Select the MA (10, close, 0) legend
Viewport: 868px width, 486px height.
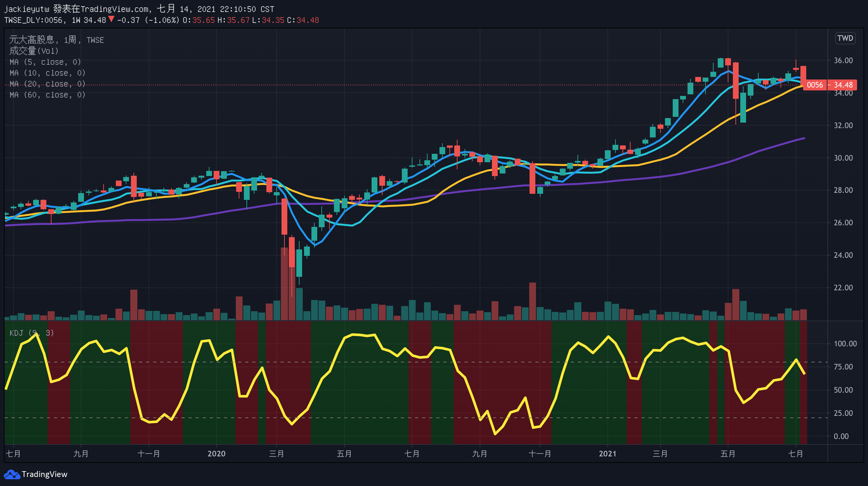click(47, 73)
